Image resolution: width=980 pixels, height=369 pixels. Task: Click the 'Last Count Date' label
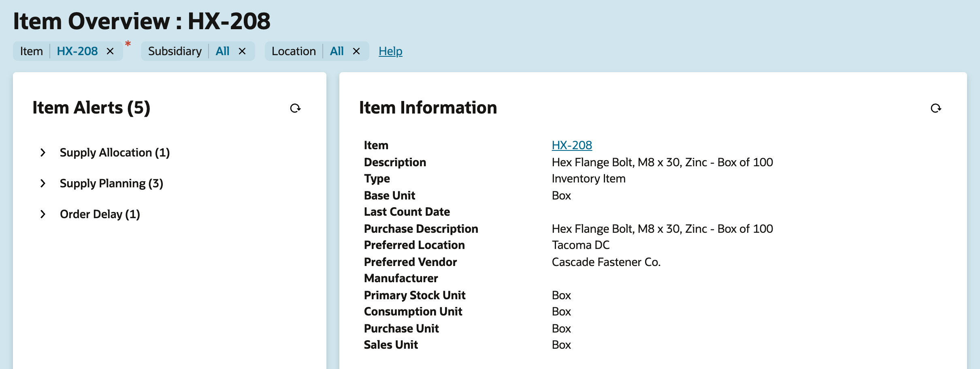(x=407, y=212)
